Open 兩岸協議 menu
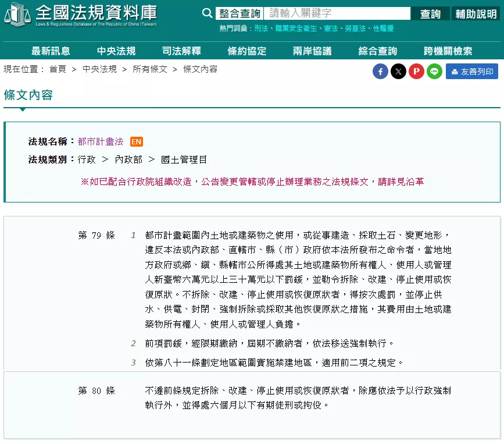The width and height of the screenshot is (504, 444). tap(312, 51)
